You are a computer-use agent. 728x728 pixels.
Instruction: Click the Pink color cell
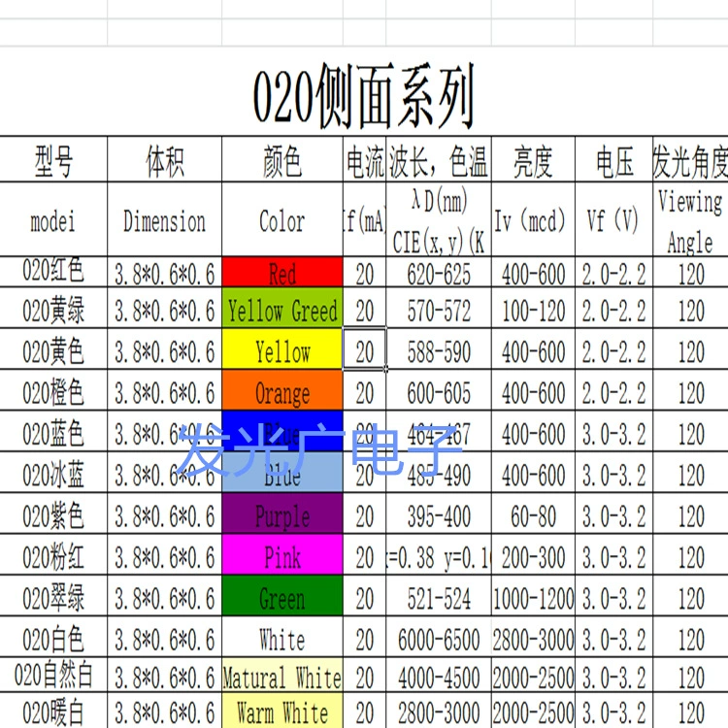[282, 554]
